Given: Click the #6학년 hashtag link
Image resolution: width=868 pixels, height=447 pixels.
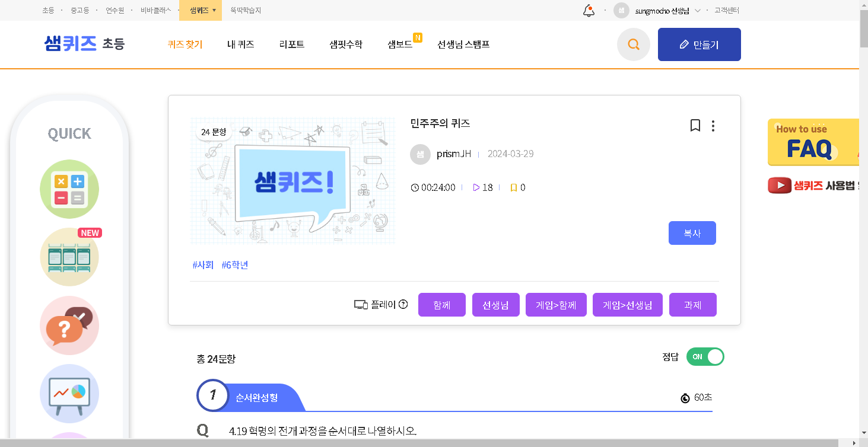Looking at the screenshot, I should [x=235, y=265].
